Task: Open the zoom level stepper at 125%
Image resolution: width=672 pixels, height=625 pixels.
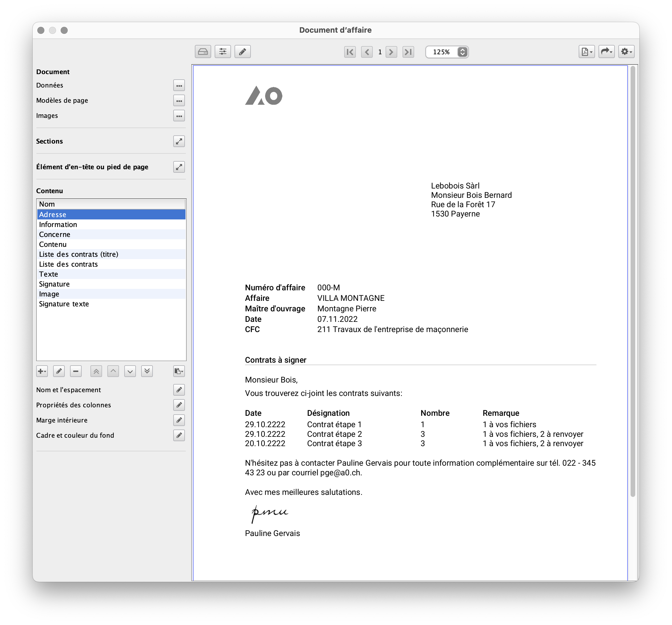Action: click(462, 52)
